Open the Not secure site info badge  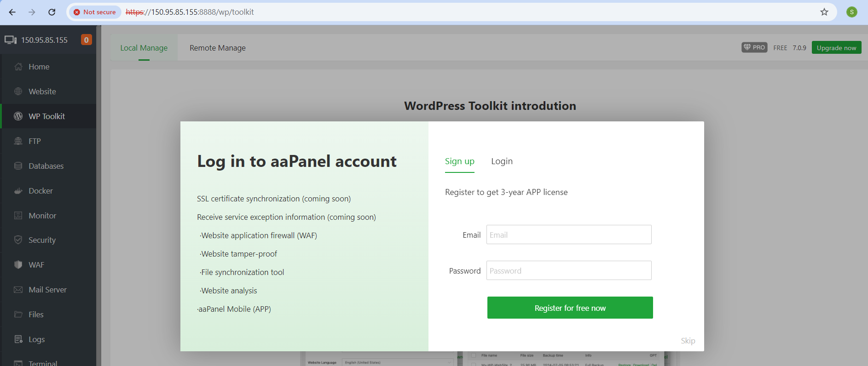95,12
